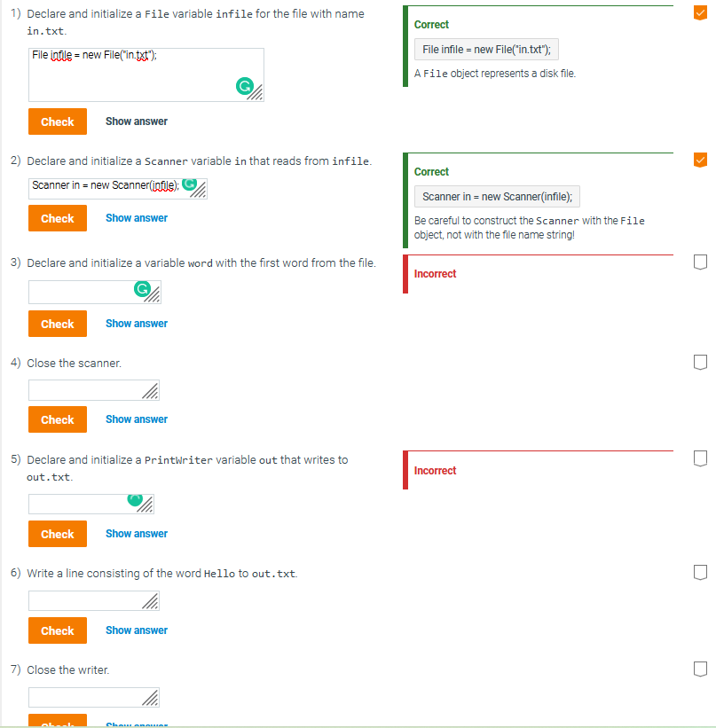Click the Grammarly icon beside the Scanner answer field
The height and width of the screenshot is (728, 716).
189,184
